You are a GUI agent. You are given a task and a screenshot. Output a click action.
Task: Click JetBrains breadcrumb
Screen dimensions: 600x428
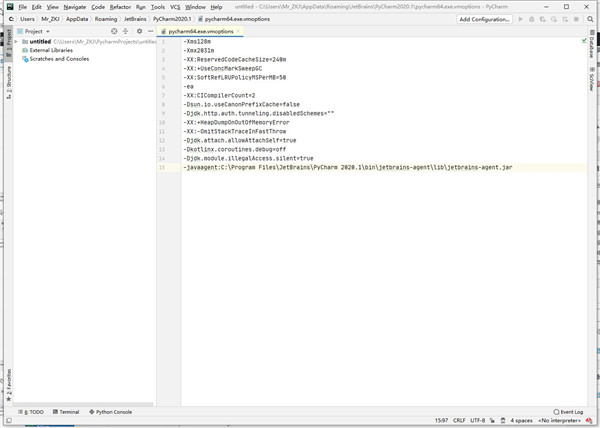click(x=135, y=19)
